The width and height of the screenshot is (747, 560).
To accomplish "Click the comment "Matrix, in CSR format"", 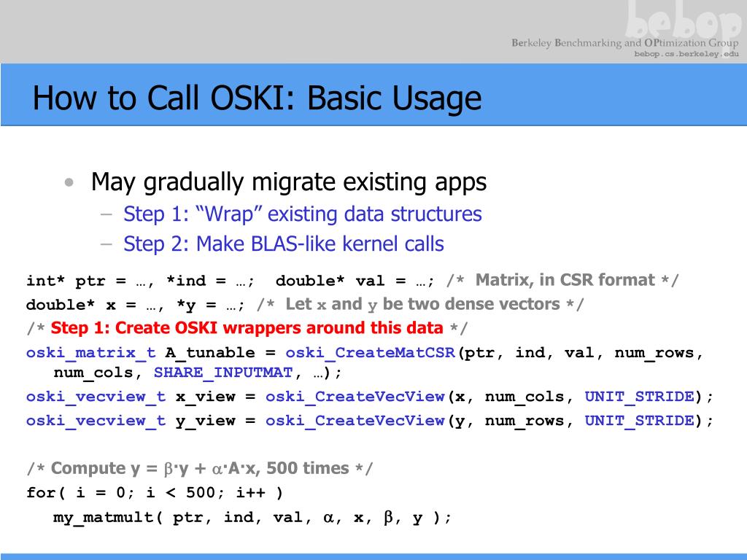I will point(565,280).
